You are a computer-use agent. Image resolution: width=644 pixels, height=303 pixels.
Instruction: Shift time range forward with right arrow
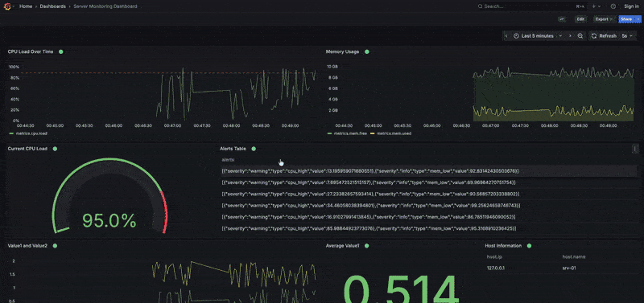(x=570, y=35)
